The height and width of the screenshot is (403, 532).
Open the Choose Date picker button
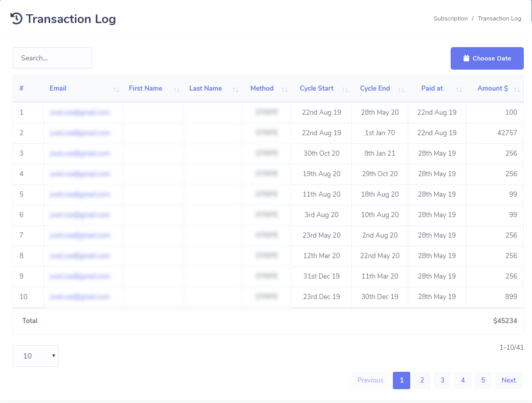click(487, 58)
